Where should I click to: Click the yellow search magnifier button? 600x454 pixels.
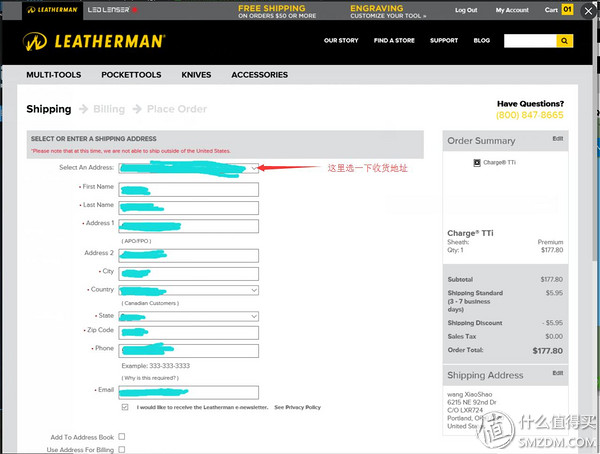pyautogui.click(x=564, y=41)
